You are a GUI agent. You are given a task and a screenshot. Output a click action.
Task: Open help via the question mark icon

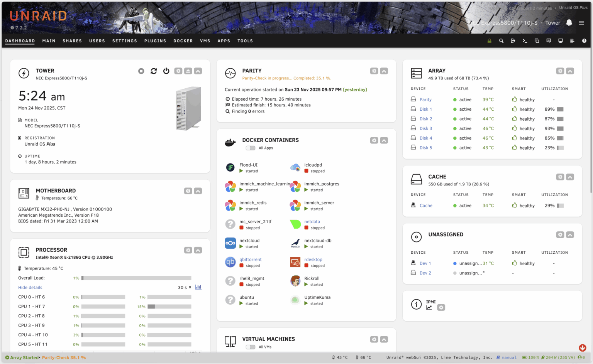584,40
